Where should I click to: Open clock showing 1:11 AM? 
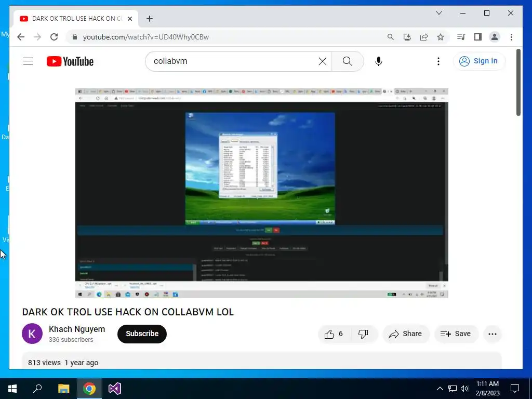[x=487, y=389]
